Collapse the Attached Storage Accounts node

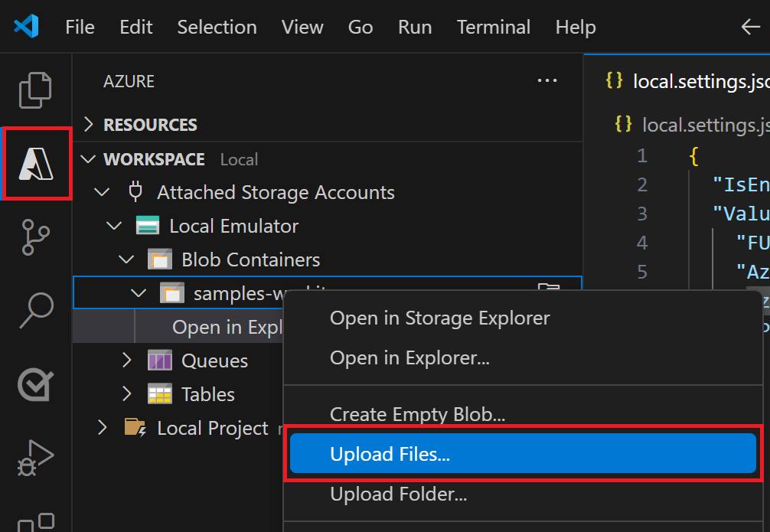102,192
